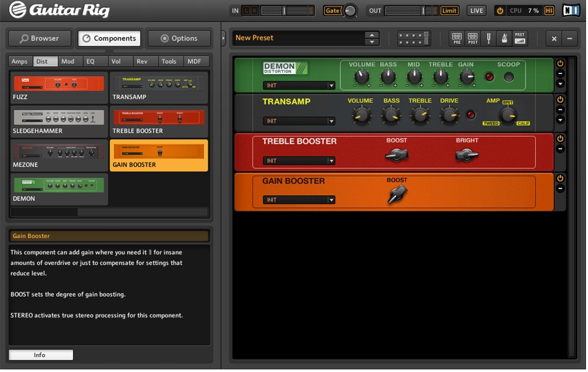Viewport: 588px width, 372px height.
Task: Open Gain Booster INIT preset dropdown
Action: [299, 200]
